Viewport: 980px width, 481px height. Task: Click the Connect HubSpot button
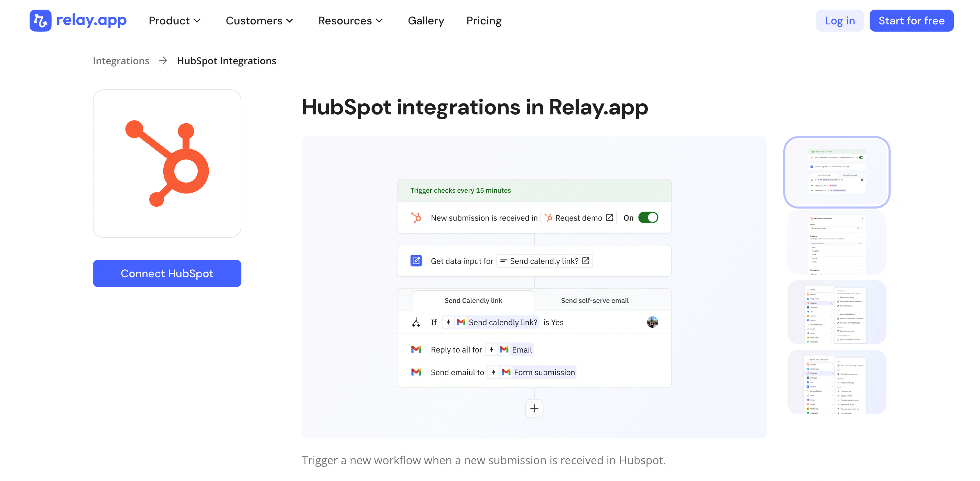167,273
